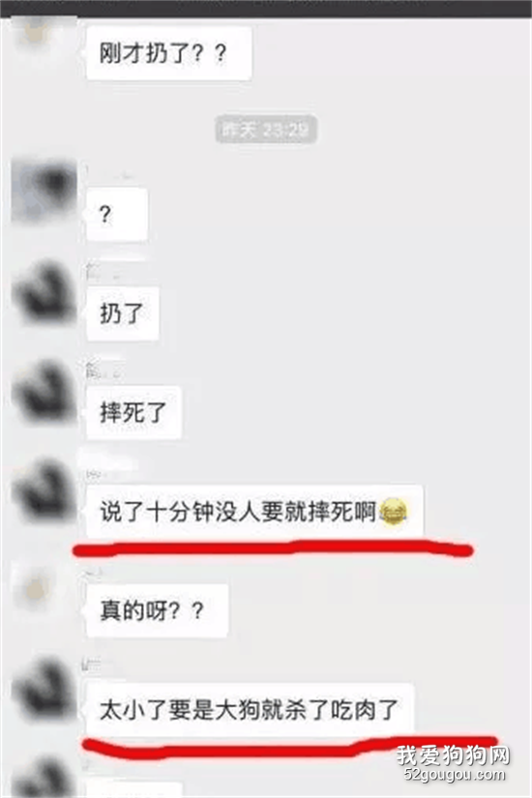Screen dimensions: 532x798
Task: Tap the '太小了要是大狗就杀了吃肉了' bubble
Action: [250, 710]
